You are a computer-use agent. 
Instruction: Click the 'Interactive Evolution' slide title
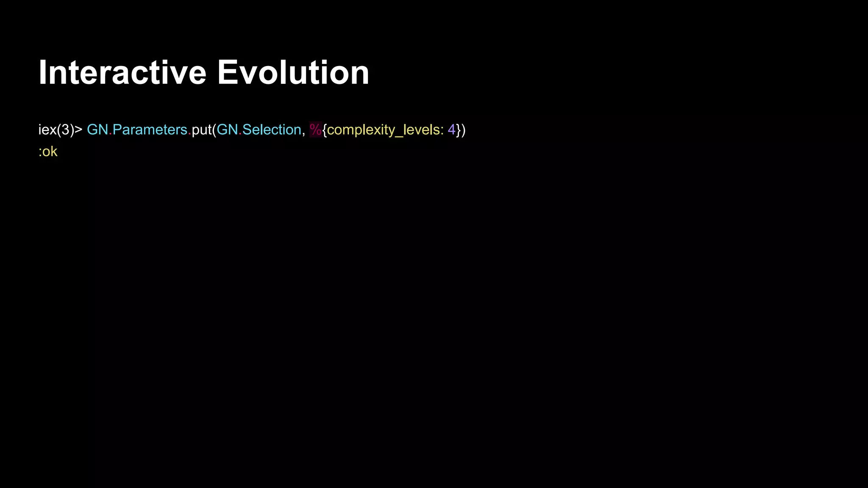point(204,72)
